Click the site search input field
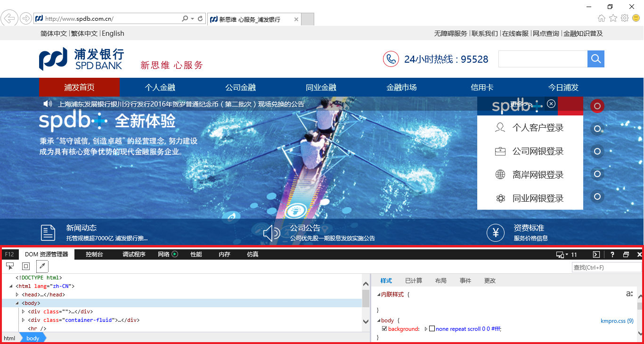 point(543,59)
